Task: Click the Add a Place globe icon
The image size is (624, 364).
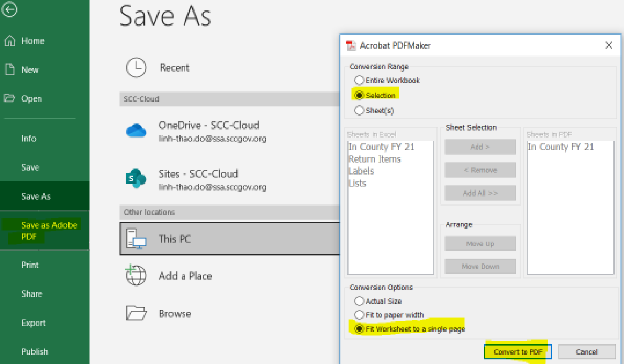Action: (136, 275)
